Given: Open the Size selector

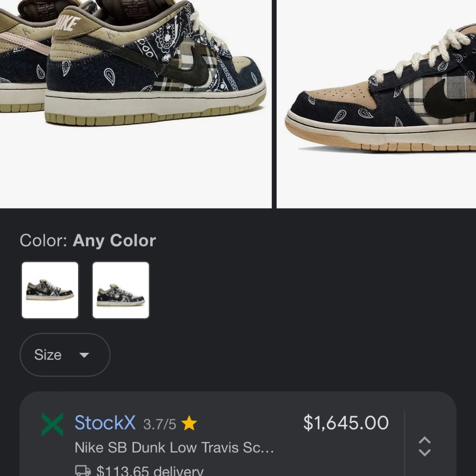Looking at the screenshot, I should pos(65,355).
